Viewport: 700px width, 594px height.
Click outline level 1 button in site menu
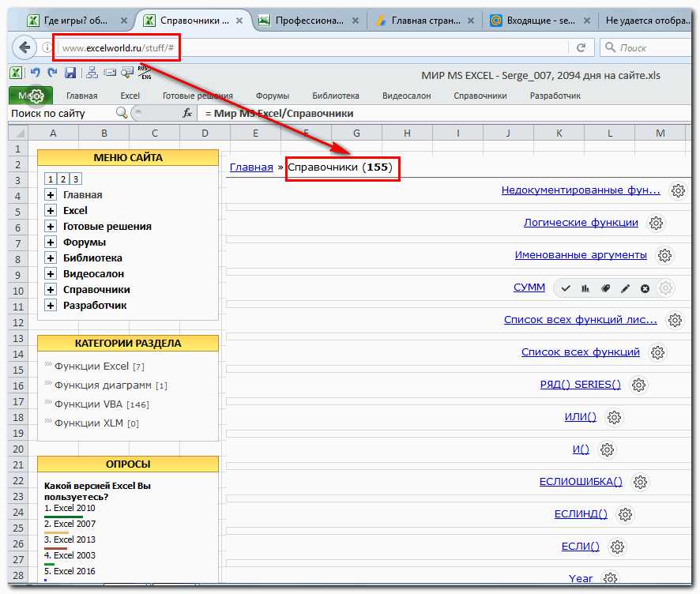click(51, 179)
